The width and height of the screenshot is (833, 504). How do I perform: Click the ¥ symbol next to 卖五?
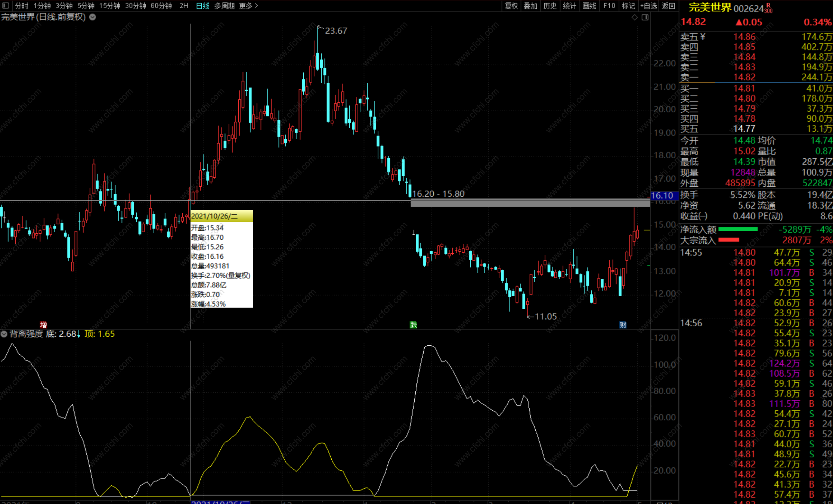pos(703,37)
